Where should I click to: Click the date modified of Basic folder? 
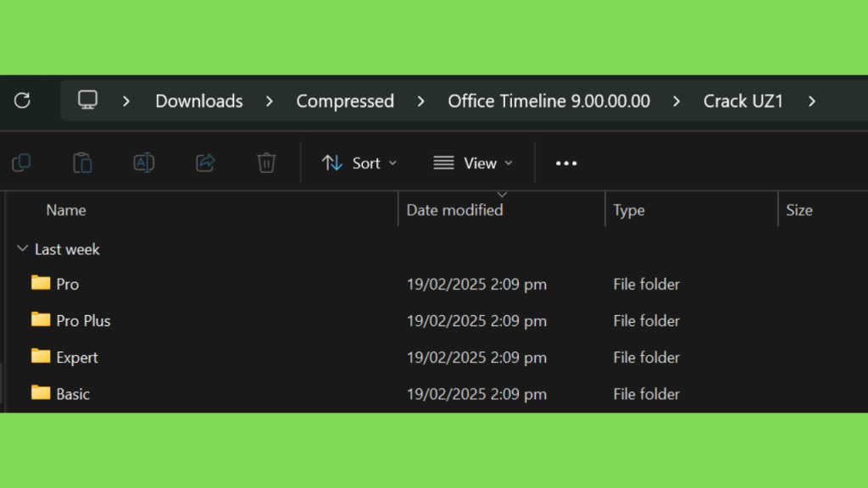(476, 394)
